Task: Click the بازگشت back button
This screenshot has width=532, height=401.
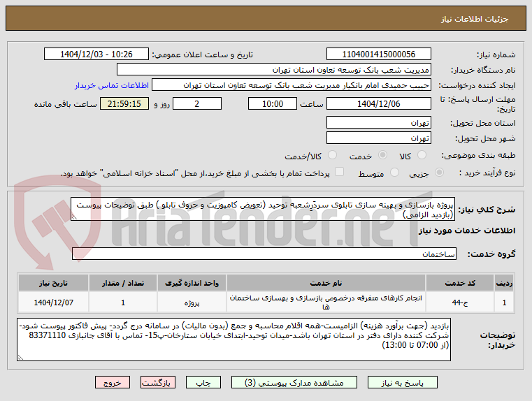Action: coord(158,382)
